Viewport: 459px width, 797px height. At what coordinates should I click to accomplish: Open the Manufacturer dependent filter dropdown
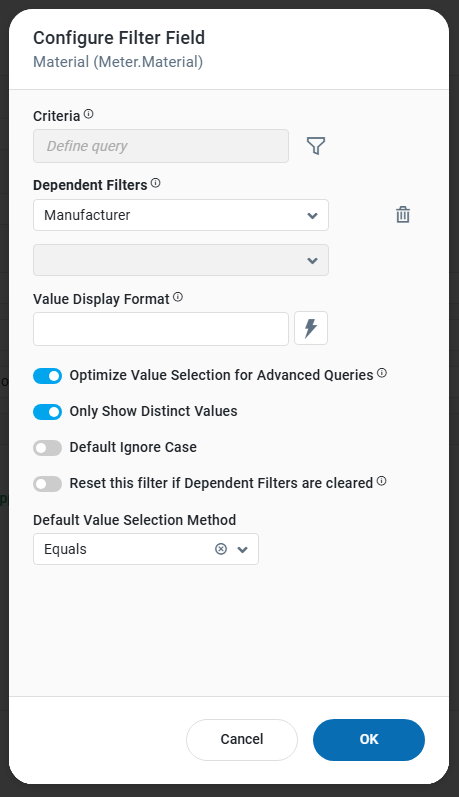coord(181,215)
